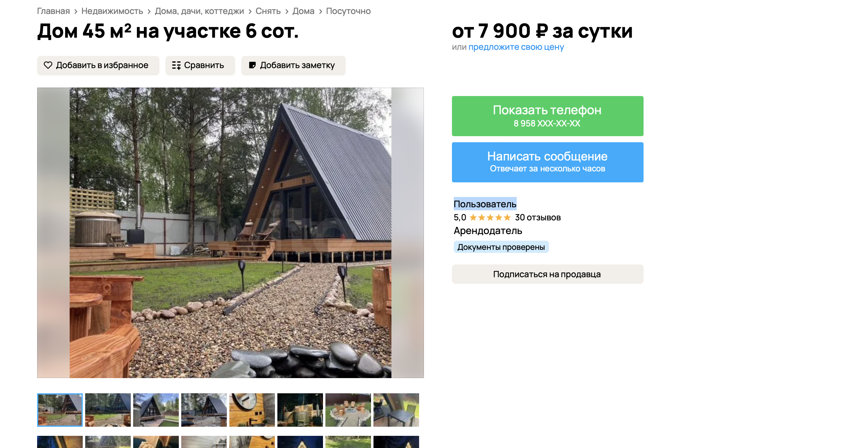Go to Главная breadcrumb
Viewport: 868px width, 448px height.
pos(53,11)
